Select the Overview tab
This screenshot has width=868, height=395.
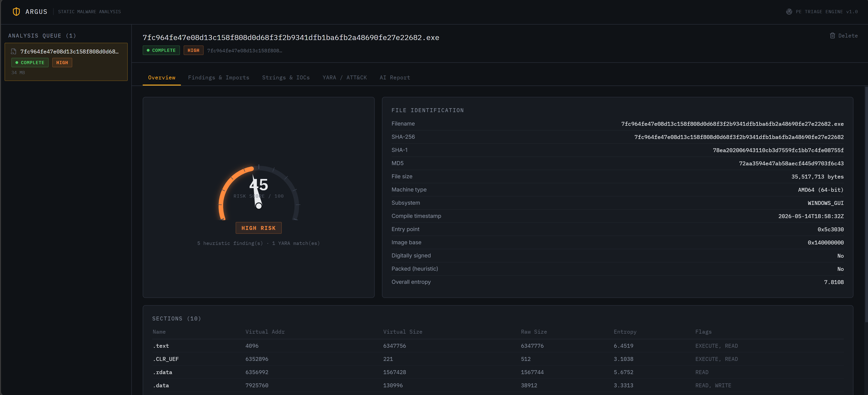(162, 78)
